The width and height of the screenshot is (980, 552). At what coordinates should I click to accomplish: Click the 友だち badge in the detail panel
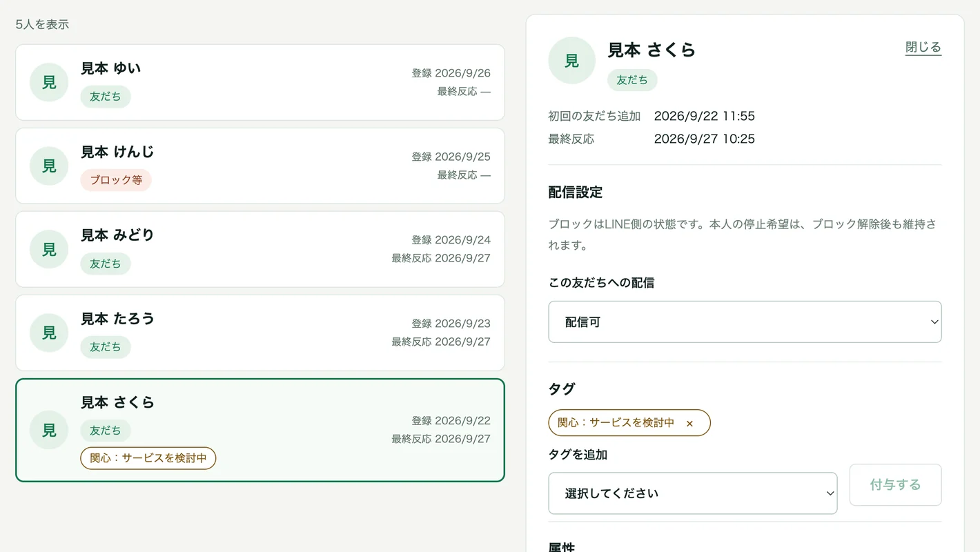click(x=632, y=80)
